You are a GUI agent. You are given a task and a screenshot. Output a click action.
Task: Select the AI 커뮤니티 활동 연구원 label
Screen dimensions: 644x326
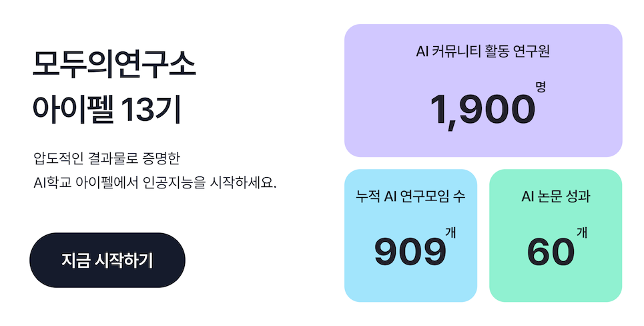pyautogui.click(x=482, y=51)
